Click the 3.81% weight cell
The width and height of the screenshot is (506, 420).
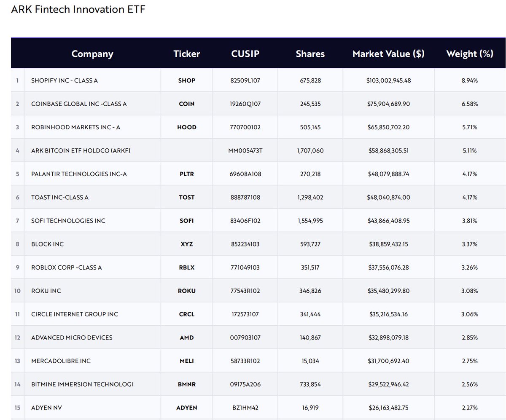point(470,221)
